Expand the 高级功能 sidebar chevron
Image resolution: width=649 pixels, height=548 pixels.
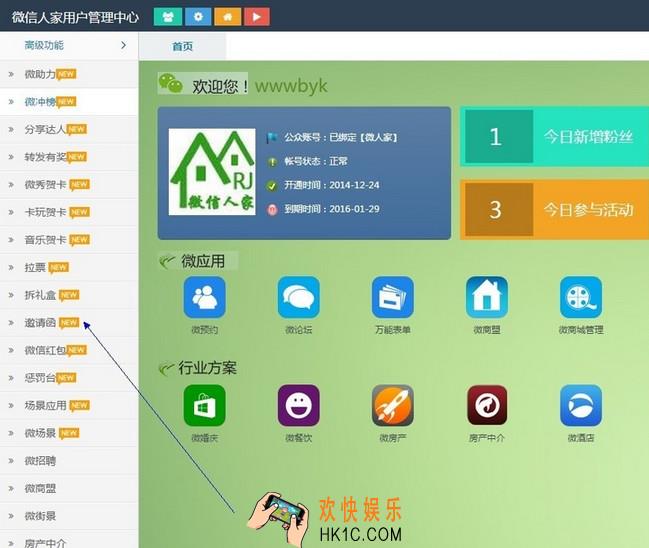pyautogui.click(x=123, y=45)
